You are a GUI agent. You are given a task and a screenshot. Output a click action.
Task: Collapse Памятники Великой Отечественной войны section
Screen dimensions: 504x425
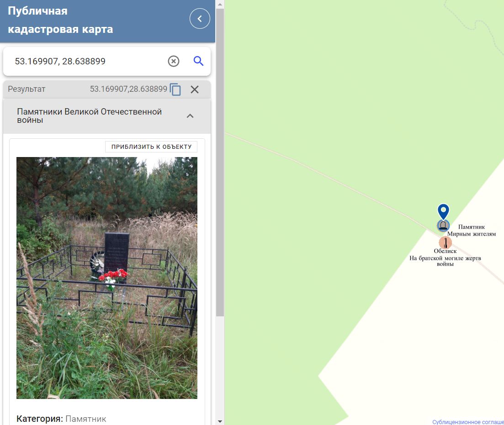coord(190,116)
